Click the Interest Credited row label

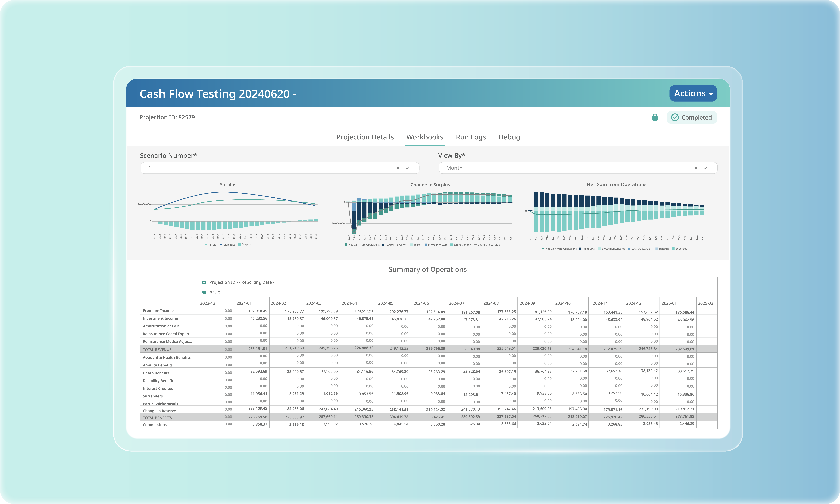(x=158, y=389)
